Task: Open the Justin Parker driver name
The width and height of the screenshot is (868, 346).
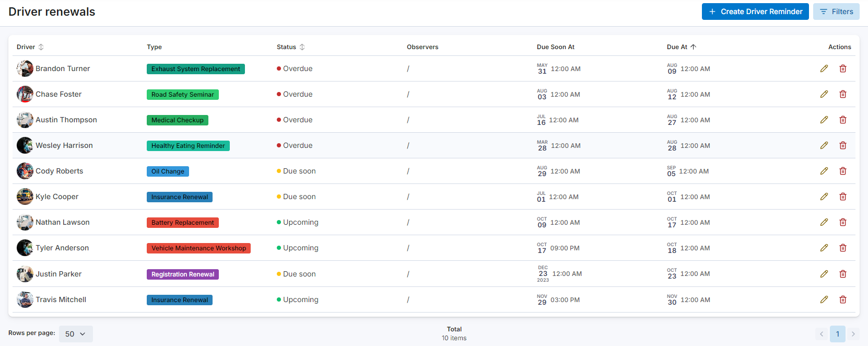Action: [x=58, y=274]
